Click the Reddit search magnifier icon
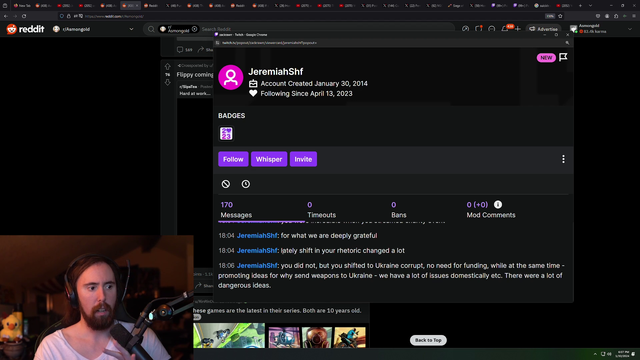 [x=151, y=29]
